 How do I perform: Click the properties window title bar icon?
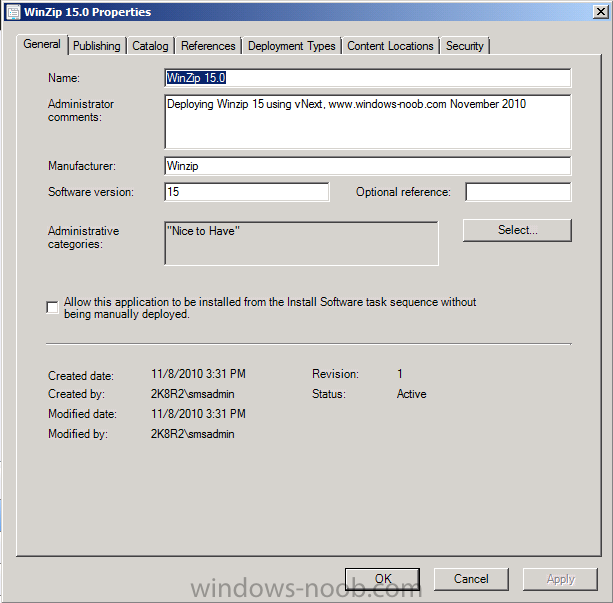tap(13, 12)
